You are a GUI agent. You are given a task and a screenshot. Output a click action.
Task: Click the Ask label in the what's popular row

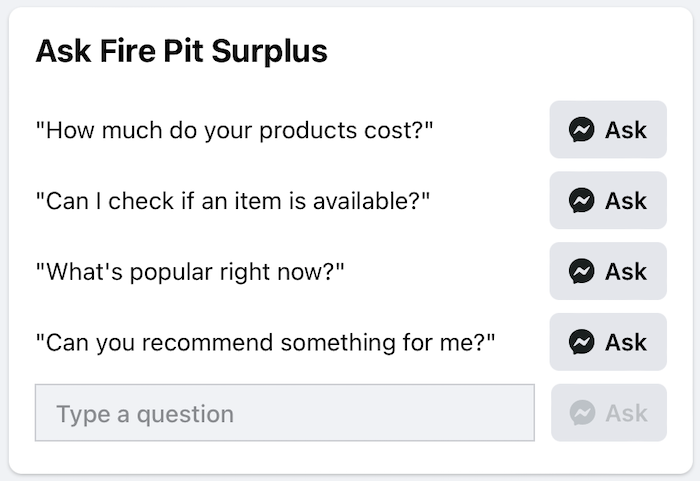point(626,271)
